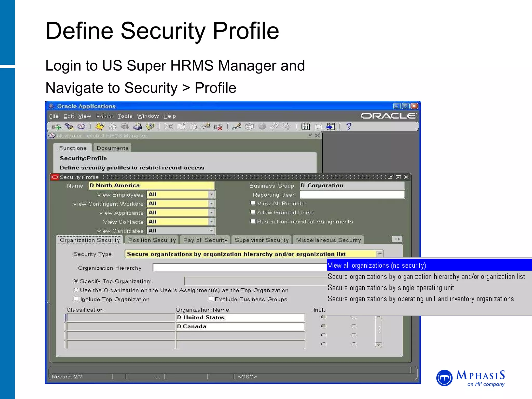
Task: Click the empty Reporting User field
Action: 352,195
